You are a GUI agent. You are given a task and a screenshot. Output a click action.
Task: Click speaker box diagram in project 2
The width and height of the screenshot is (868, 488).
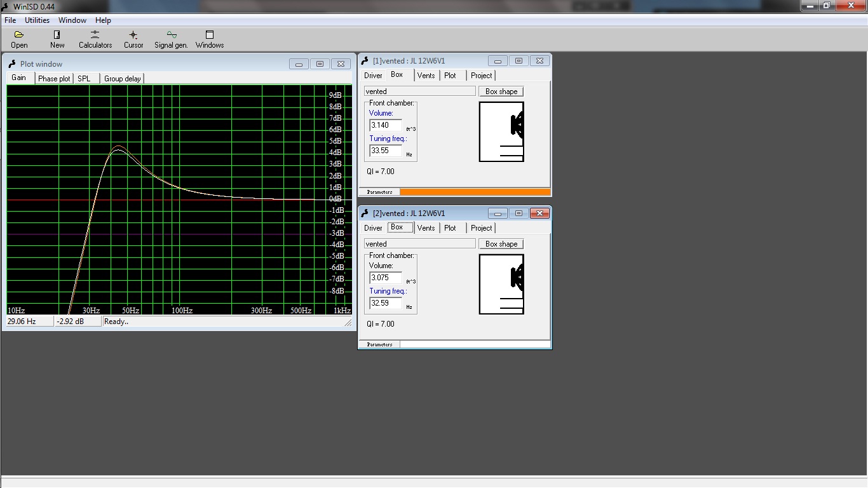[501, 284]
